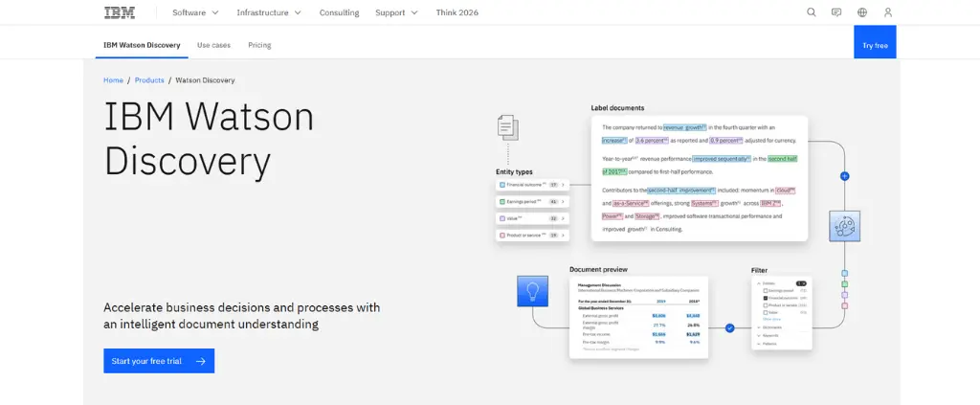Image resolution: width=980 pixels, height=405 pixels.
Task: Expand the Dictionaries filter section
Action: pos(759,327)
